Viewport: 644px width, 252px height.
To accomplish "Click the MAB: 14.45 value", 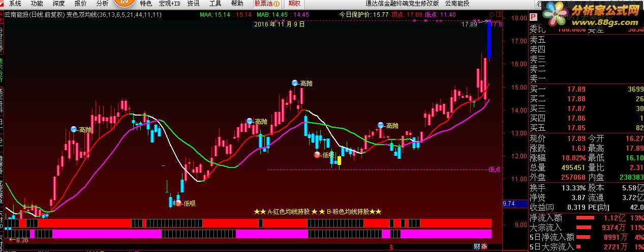I will 273,15.
